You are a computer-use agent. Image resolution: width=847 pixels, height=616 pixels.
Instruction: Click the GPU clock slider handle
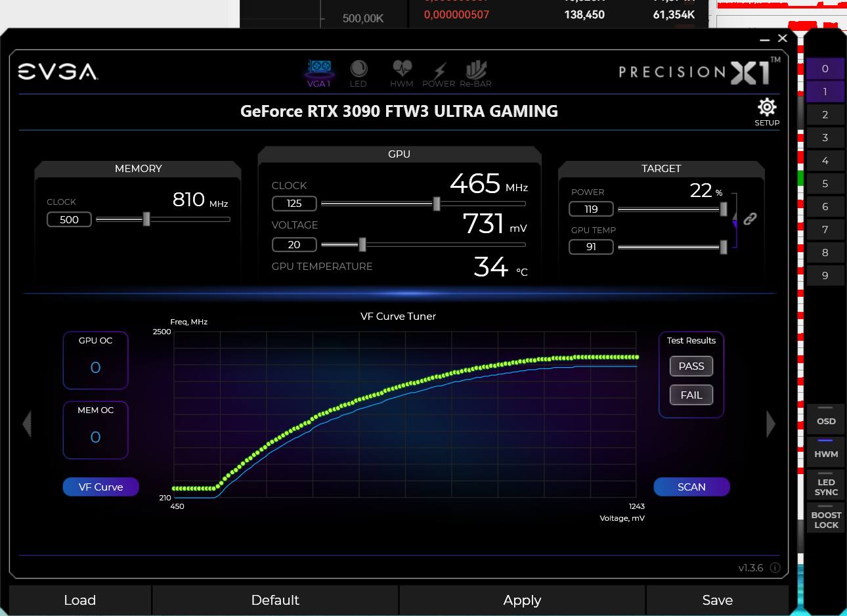(x=437, y=204)
